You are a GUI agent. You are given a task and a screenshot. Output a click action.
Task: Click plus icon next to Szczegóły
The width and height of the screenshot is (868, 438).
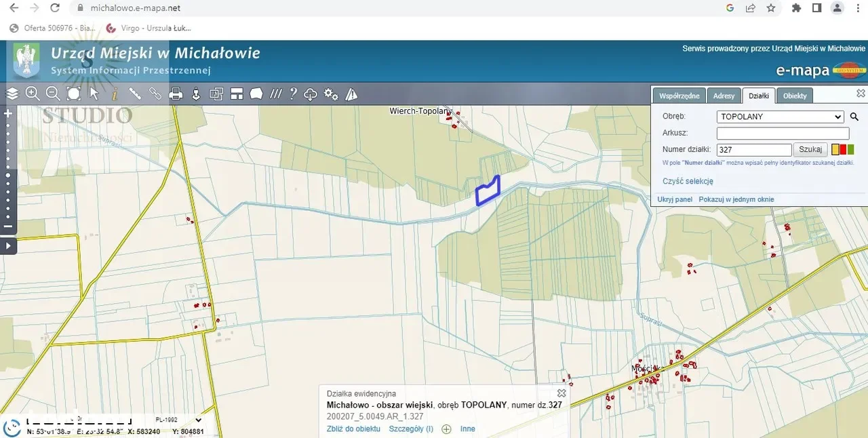coord(446,429)
